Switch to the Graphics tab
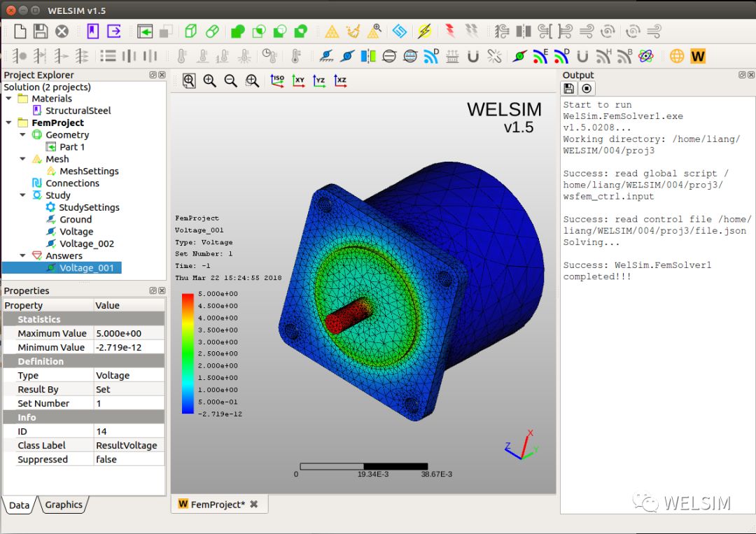 coord(64,505)
